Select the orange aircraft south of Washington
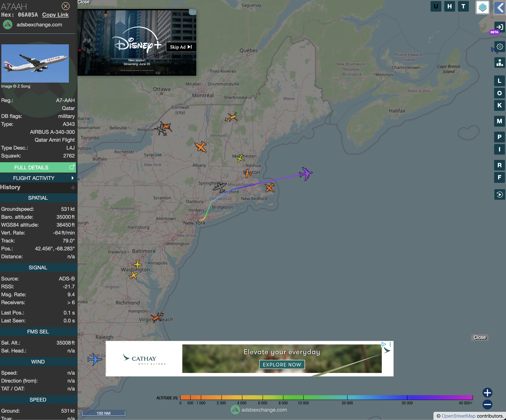The height and width of the screenshot is (420, 506). 133,275
